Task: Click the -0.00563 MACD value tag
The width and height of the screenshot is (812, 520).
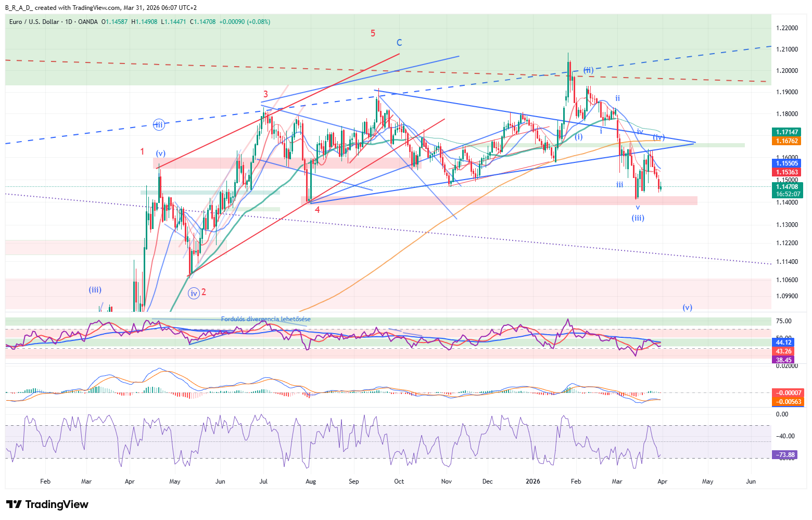Action: tap(789, 402)
